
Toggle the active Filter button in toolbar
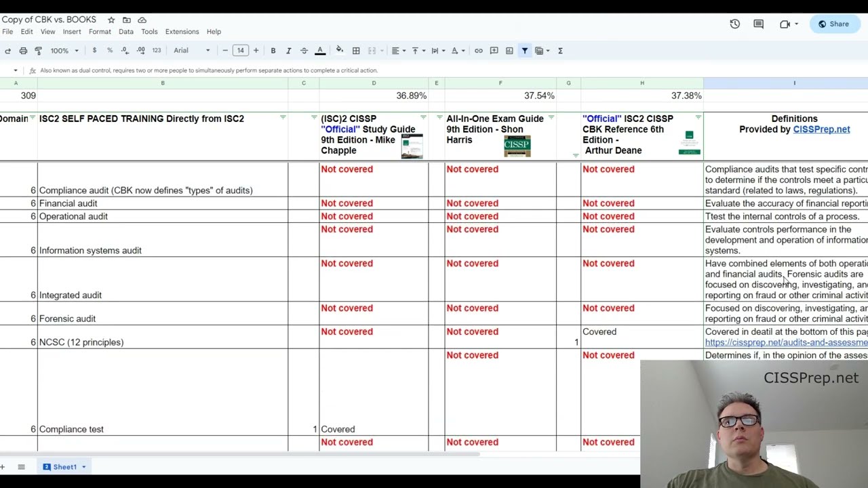[x=524, y=51]
